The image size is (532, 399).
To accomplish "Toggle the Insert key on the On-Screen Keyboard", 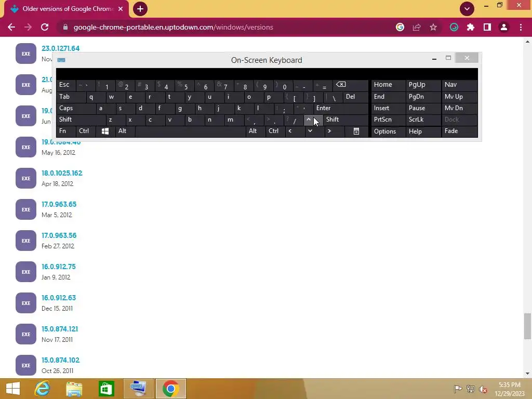I will coord(388,108).
